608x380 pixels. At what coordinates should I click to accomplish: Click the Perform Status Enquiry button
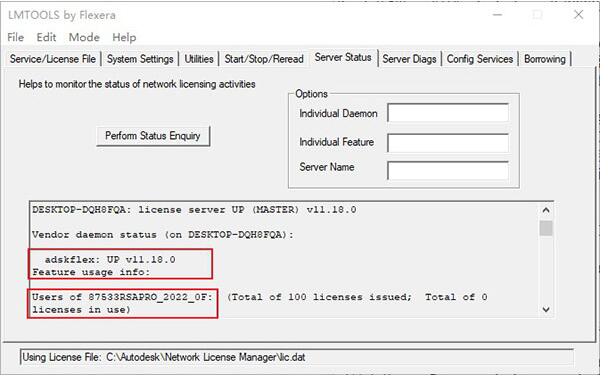(153, 136)
